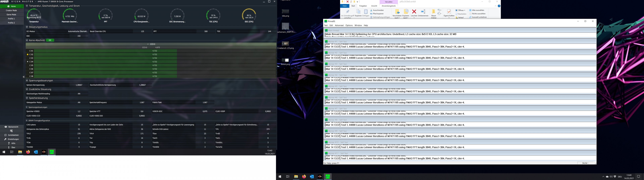644x180 pixels.
Task: Collapse the Temperatur, Geschwindigkeit section
Action: coord(27,6)
